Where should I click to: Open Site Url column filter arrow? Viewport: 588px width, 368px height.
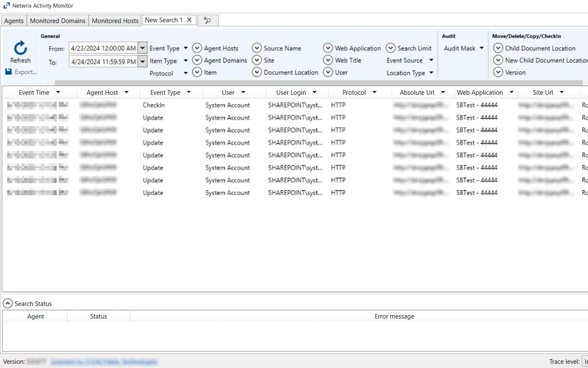click(x=562, y=92)
